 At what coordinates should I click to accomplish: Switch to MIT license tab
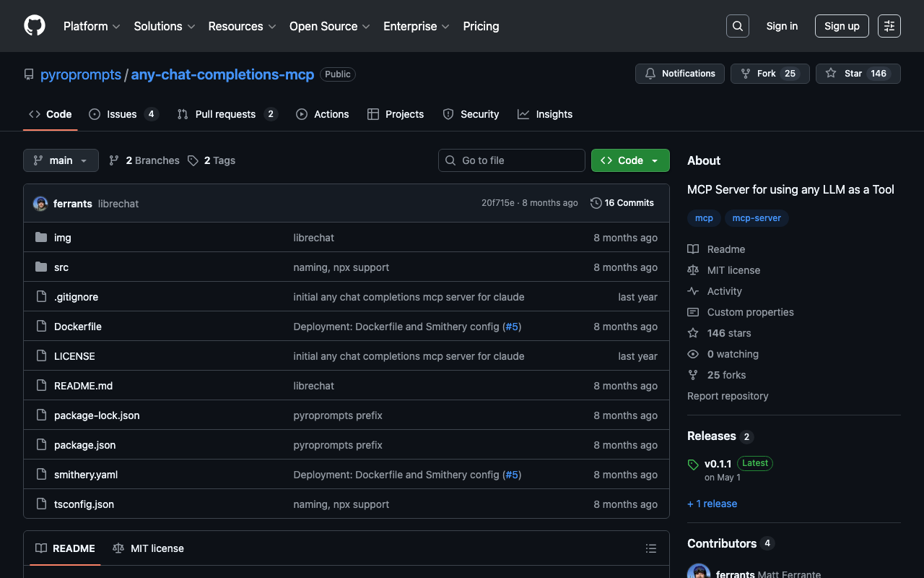coord(149,548)
